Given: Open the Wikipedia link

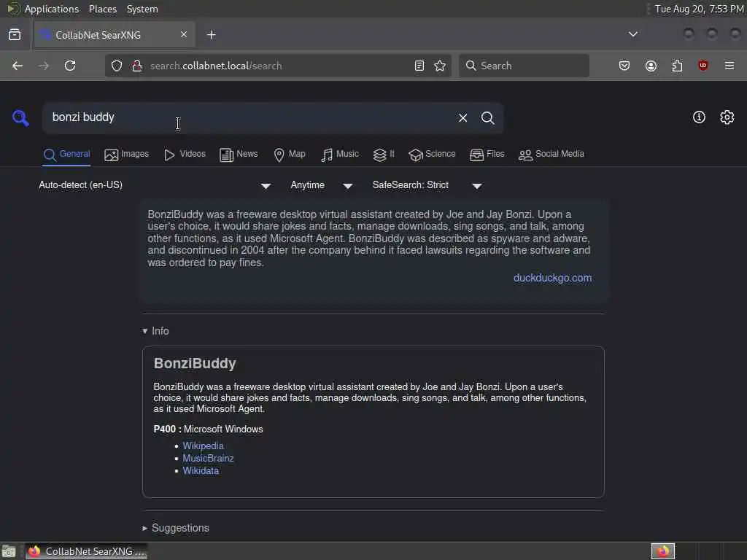Looking at the screenshot, I should 203,446.
